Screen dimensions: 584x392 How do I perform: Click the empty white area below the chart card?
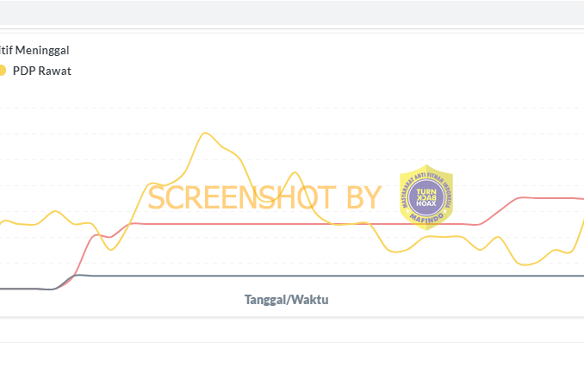292,367
